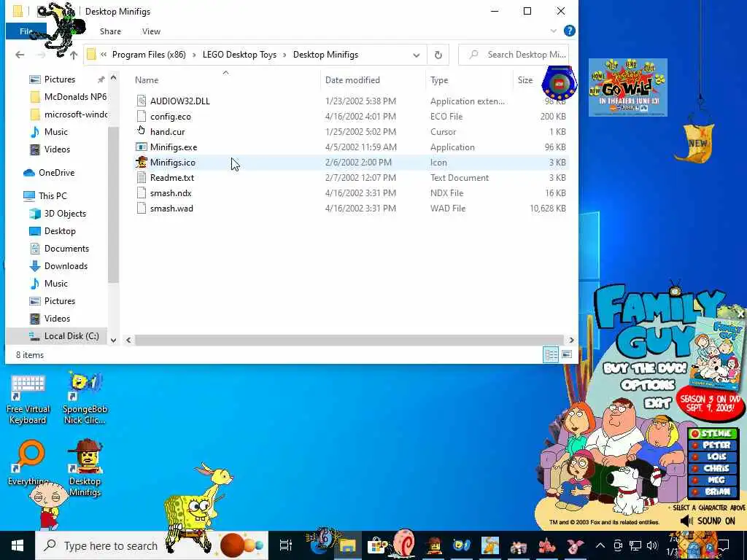Open the Windows Start menu
Image resolution: width=747 pixels, height=560 pixels.
pyautogui.click(x=18, y=545)
